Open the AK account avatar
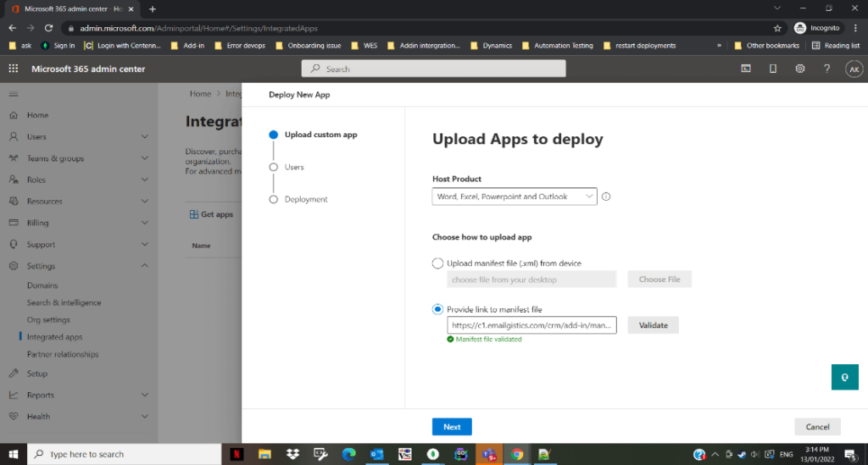This screenshot has width=868, height=465. (x=854, y=69)
